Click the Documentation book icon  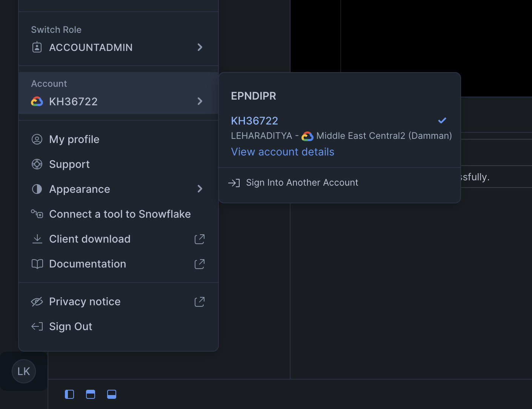[x=37, y=264]
